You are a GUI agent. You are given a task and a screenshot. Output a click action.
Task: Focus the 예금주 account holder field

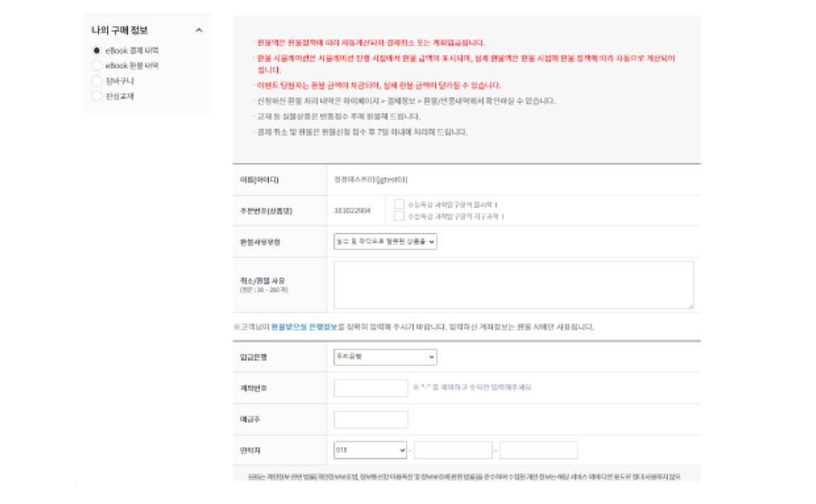coord(370,419)
